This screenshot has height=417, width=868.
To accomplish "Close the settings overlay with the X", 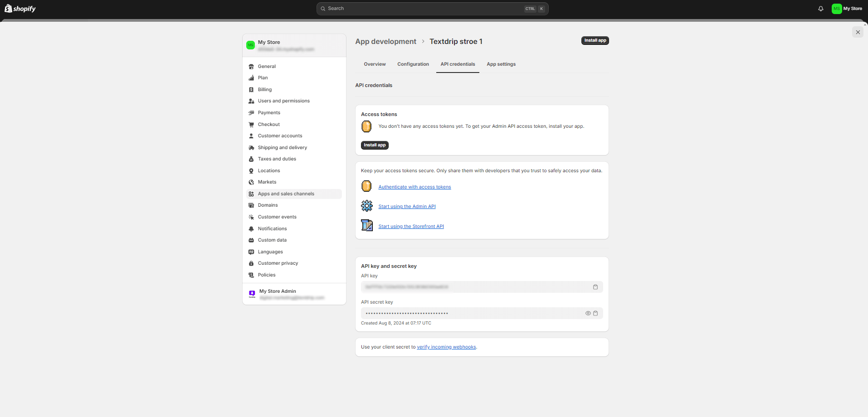I will [x=857, y=32].
